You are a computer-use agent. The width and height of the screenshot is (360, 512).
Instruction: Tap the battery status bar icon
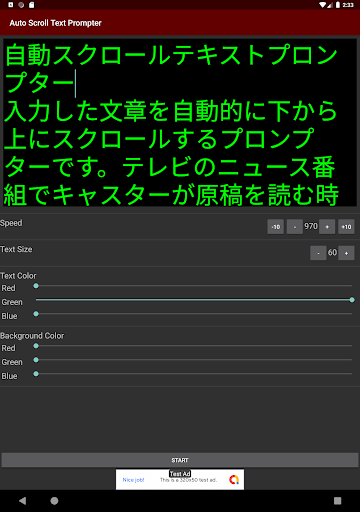click(338, 5)
